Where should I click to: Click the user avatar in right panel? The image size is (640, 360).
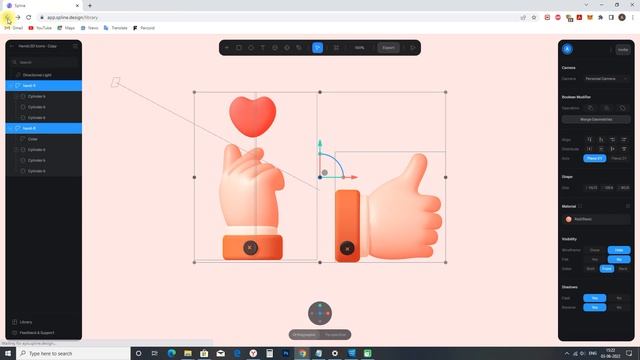click(x=567, y=49)
